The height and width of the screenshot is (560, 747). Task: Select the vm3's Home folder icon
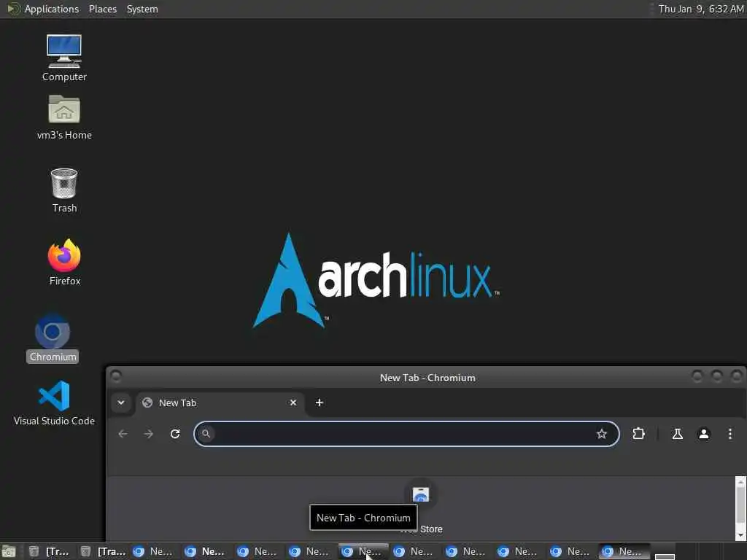[x=64, y=117]
